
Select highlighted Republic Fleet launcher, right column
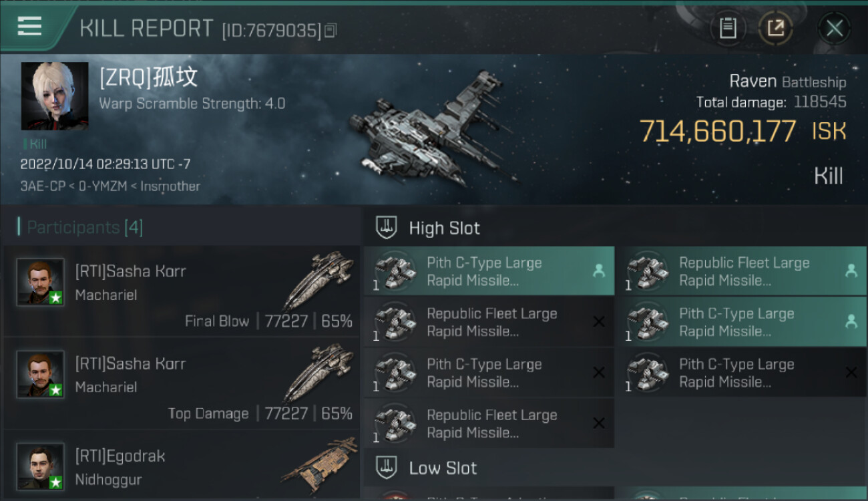click(x=746, y=271)
